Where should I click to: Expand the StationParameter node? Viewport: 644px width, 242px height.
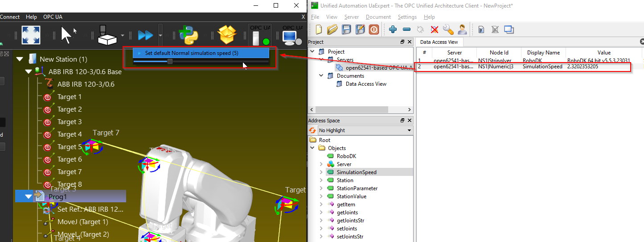pos(321,188)
